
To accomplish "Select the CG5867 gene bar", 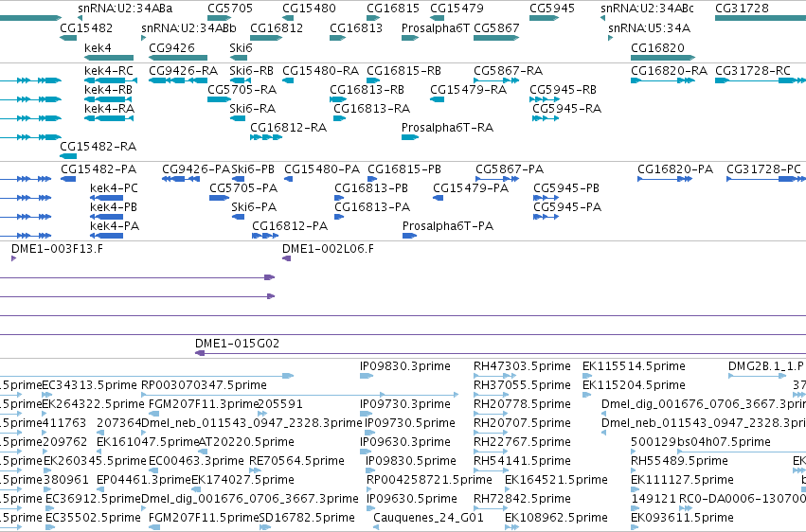I will point(496,38).
